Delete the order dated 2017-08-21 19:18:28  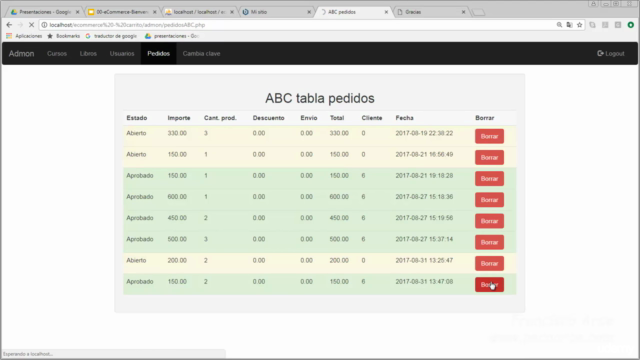point(489,179)
